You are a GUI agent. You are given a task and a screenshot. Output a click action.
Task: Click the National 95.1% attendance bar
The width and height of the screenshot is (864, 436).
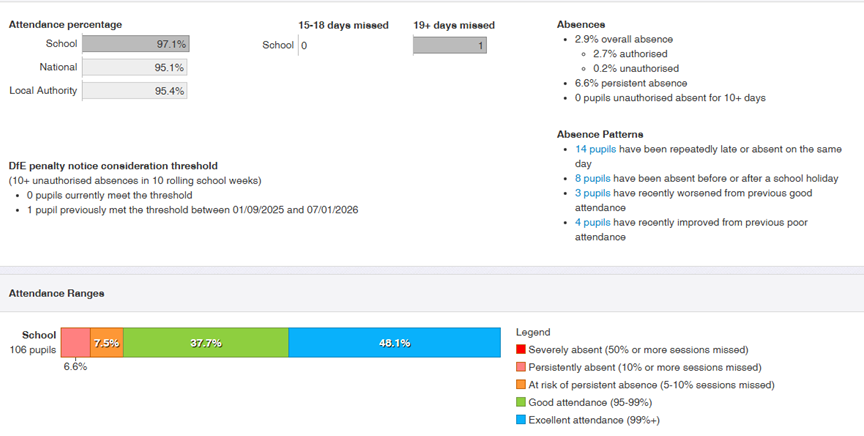click(x=134, y=67)
